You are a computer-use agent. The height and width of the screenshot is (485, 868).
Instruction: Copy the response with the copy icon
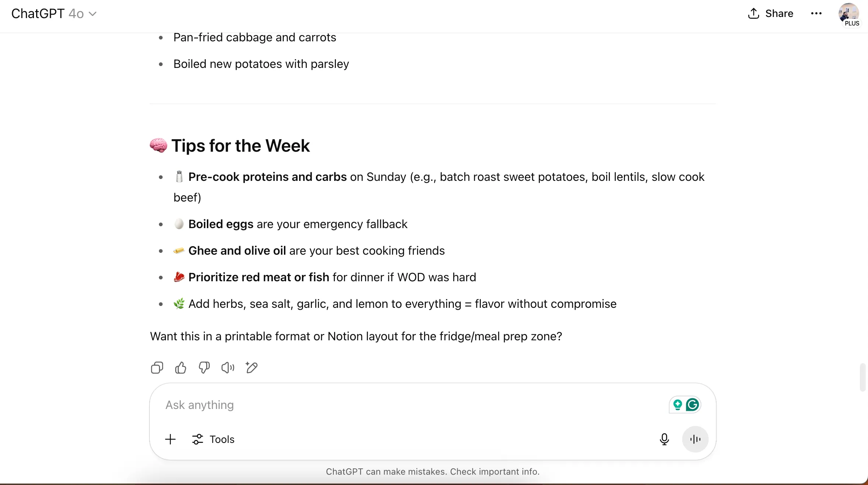coord(157,368)
